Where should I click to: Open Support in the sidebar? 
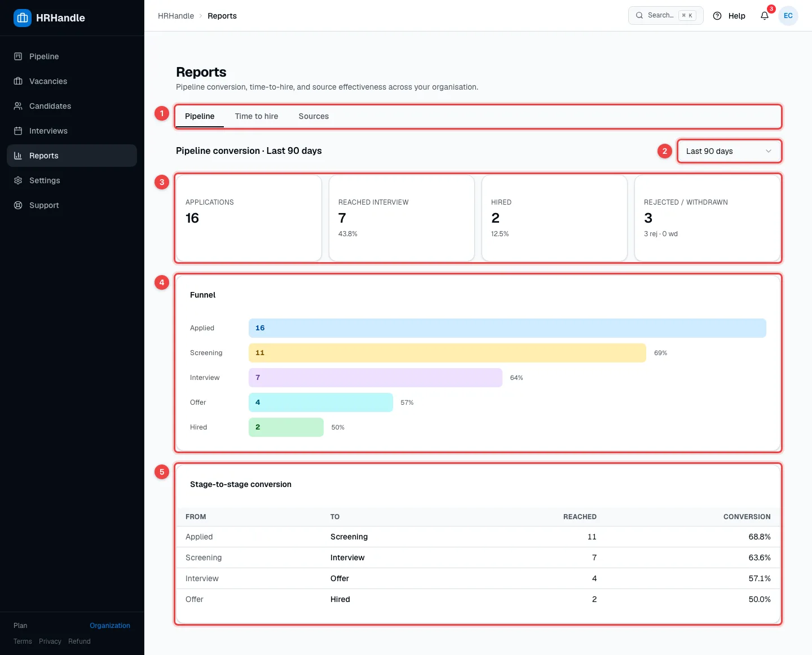click(72, 205)
